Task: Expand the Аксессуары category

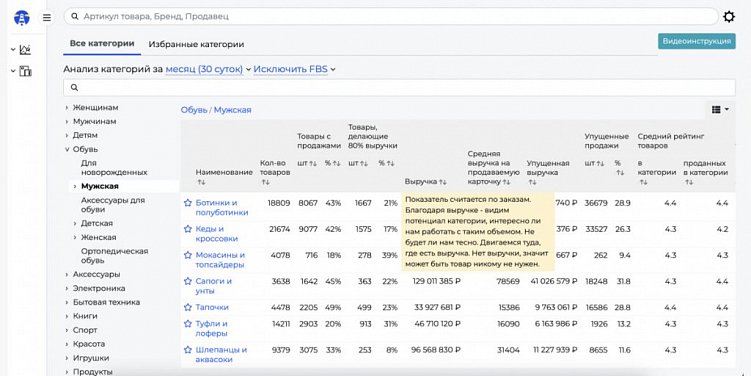Action: tap(67, 274)
